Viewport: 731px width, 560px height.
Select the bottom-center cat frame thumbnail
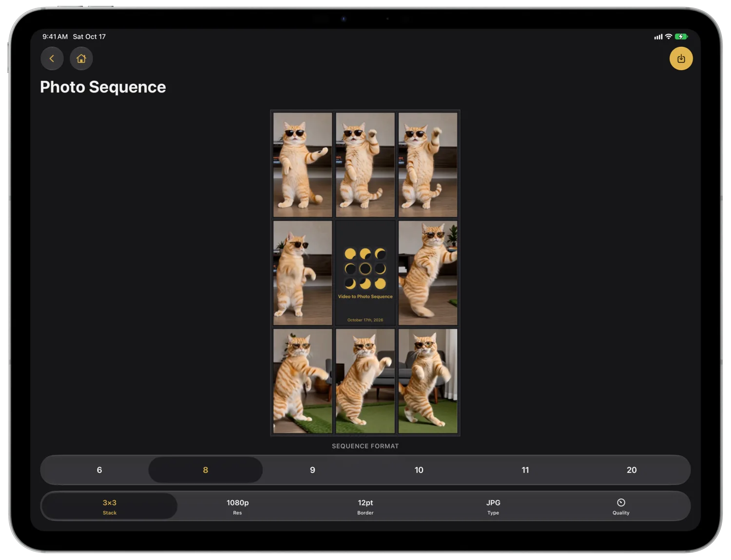click(x=365, y=381)
